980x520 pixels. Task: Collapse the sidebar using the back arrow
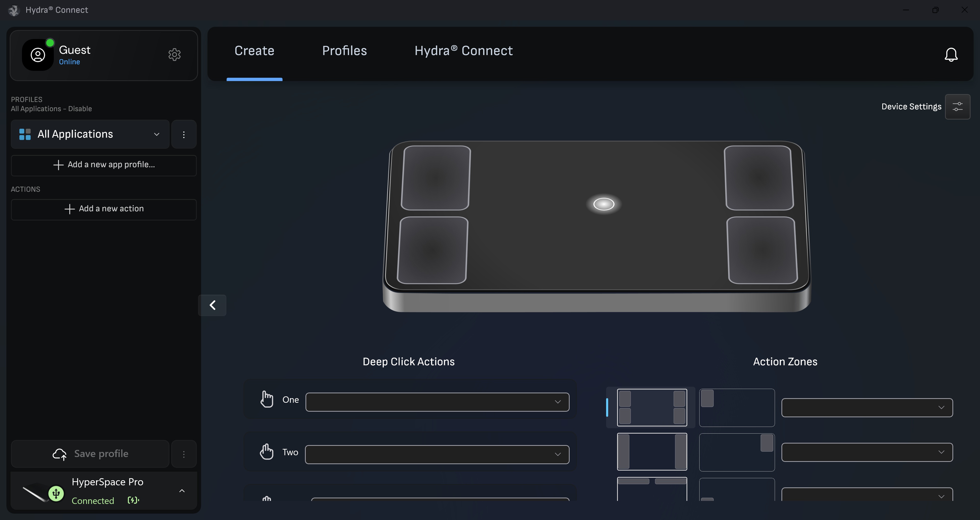coord(212,305)
